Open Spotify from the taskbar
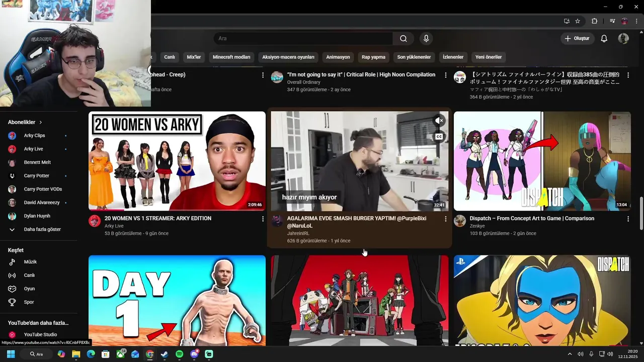Image resolution: width=644 pixels, height=362 pixels. tap(180, 354)
